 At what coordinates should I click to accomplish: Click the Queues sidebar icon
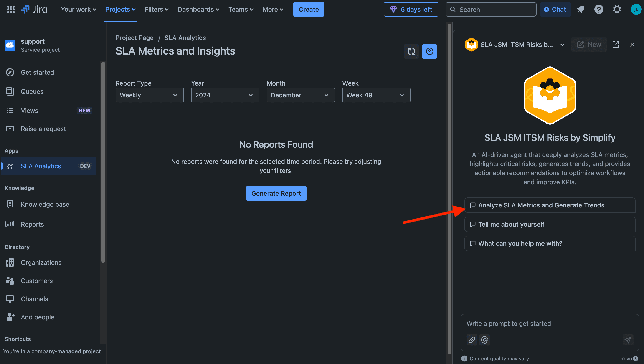[x=10, y=91]
